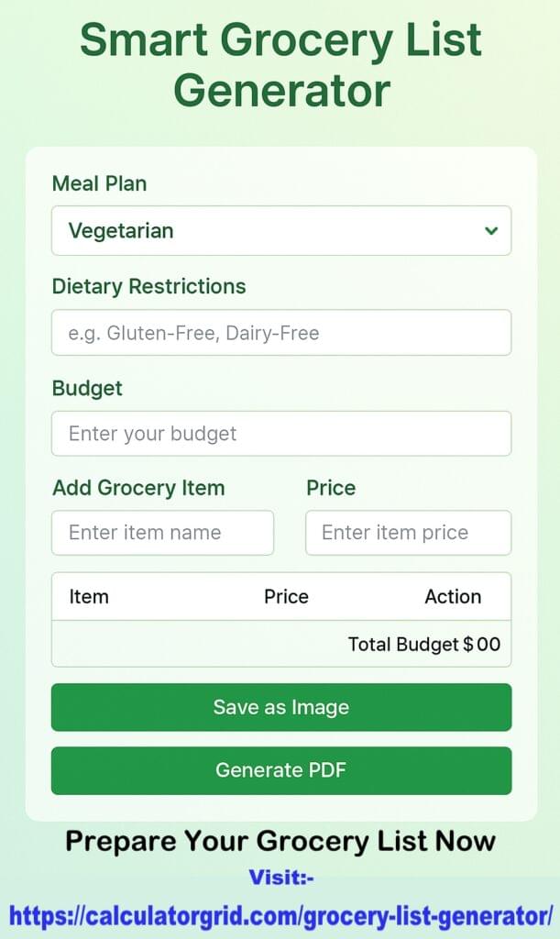Click the Visit text above the link

(280, 878)
